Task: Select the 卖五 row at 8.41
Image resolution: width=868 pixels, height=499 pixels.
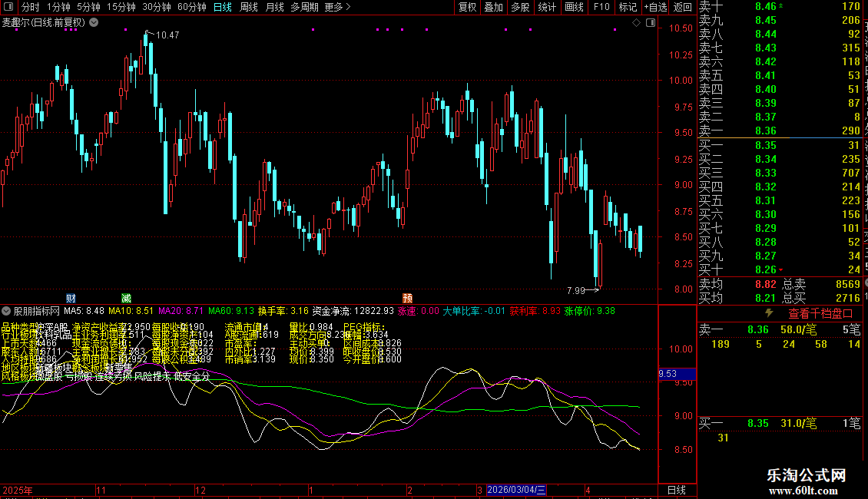Action: pos(780,75)
